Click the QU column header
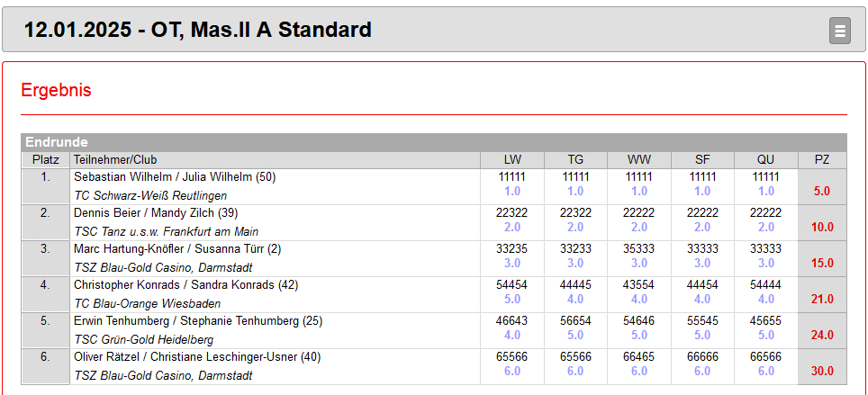 tap(766, 160)
